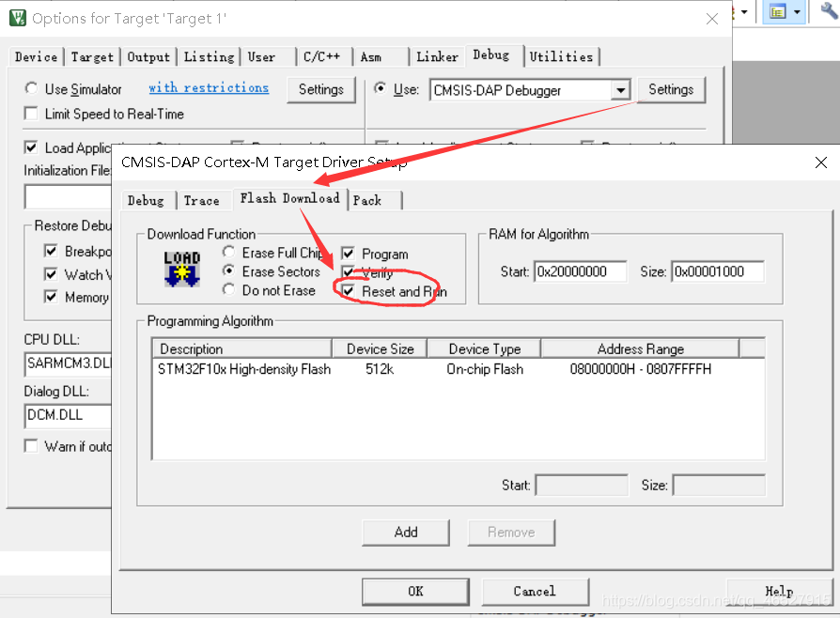The height and width of the screenshot is (618, 840).
Task: Click the algorithm Size field below list
Action: (x=719, y=486)
